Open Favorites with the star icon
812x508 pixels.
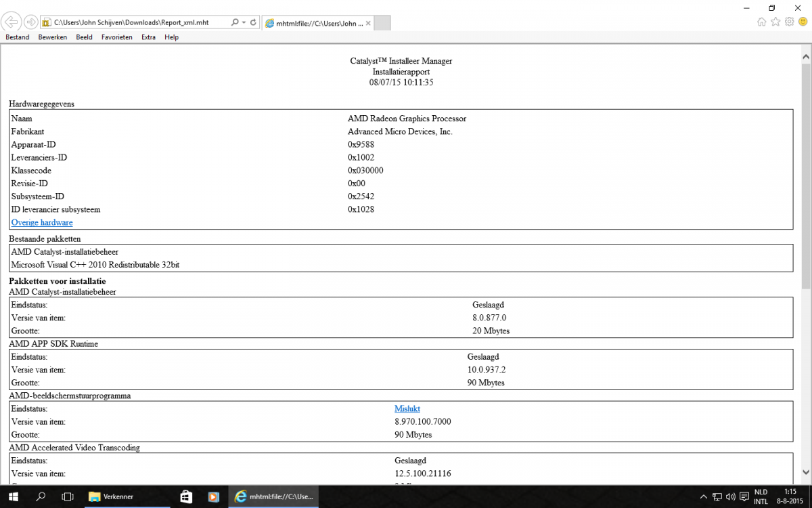tap(775, 22)
